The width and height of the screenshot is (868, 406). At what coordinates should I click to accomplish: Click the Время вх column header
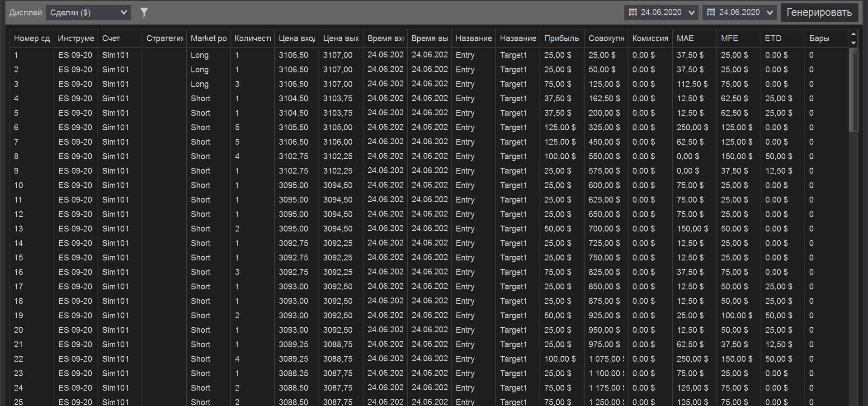click(x=385, y=38)
